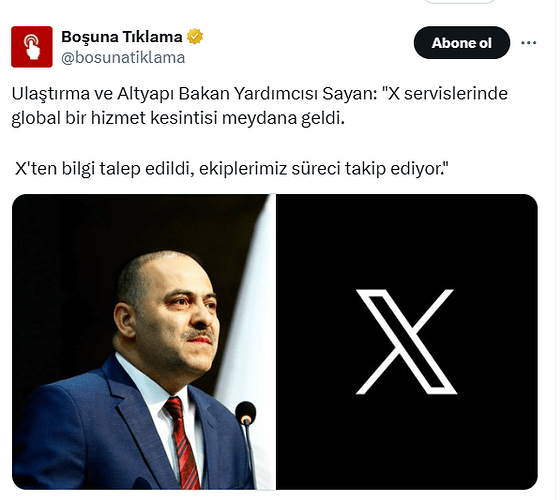The height and width of the screenshot is (500, 560).
Task: Click the red striped tie in the photo
Action: [x=183, y=442]
